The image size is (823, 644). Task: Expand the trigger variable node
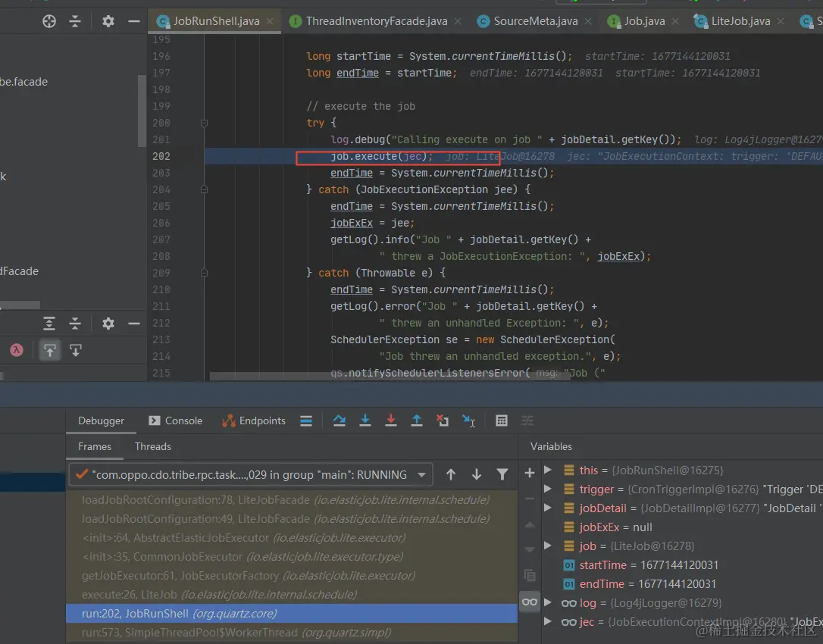[548, 489]
